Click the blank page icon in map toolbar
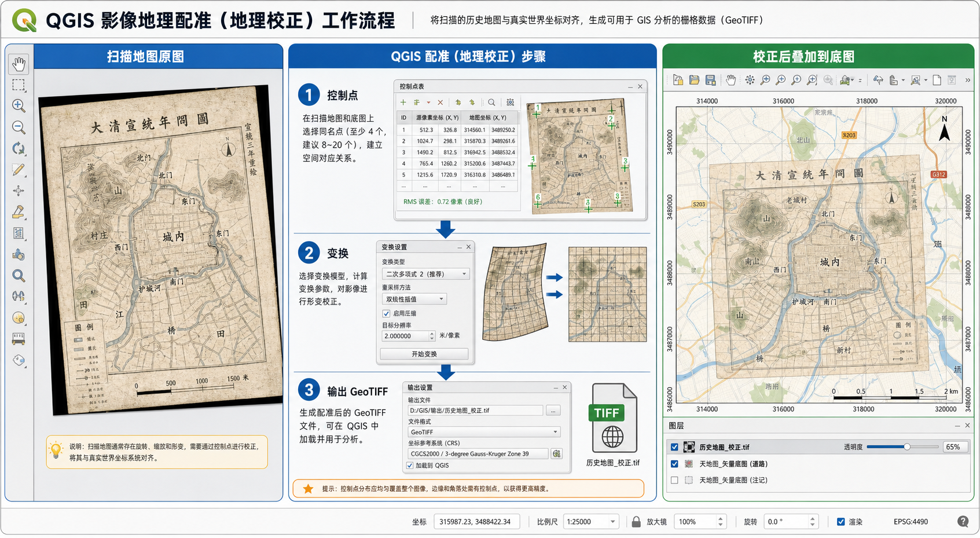980x538 pixels. click(937, 80)
